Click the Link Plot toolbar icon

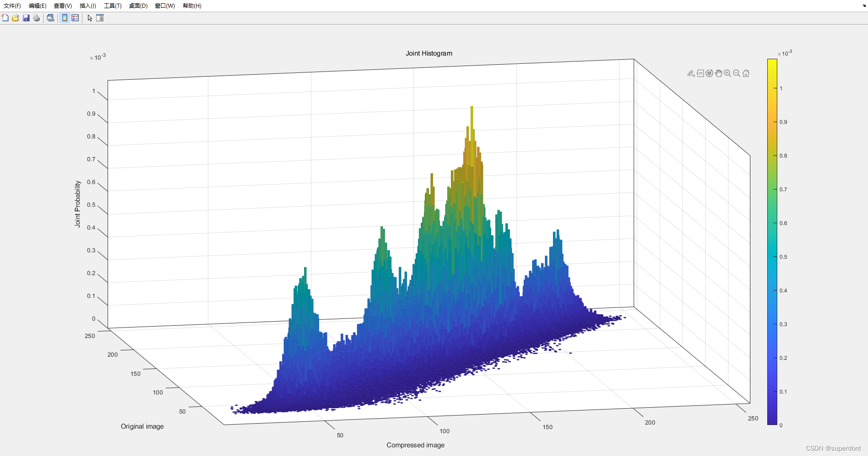click(51, 18)
